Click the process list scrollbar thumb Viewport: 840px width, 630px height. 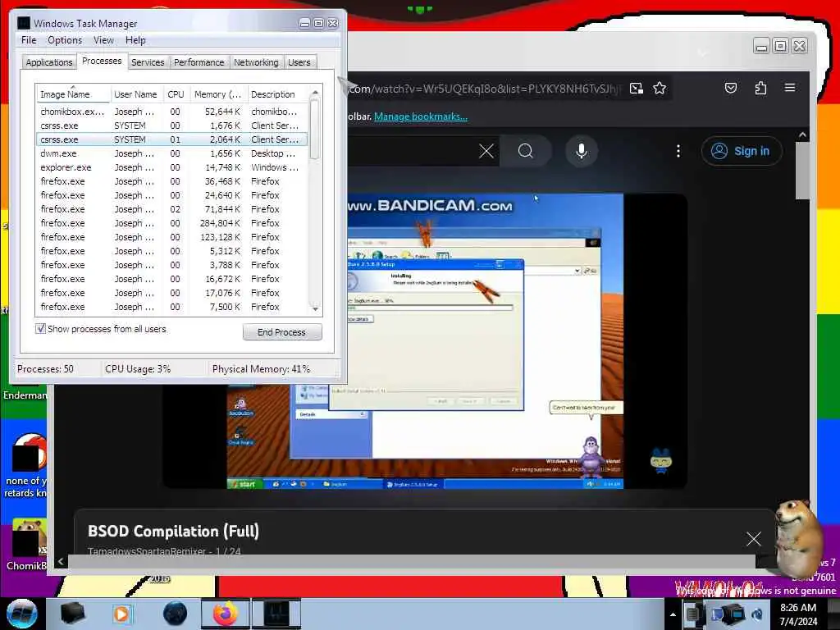coord(315,129)
